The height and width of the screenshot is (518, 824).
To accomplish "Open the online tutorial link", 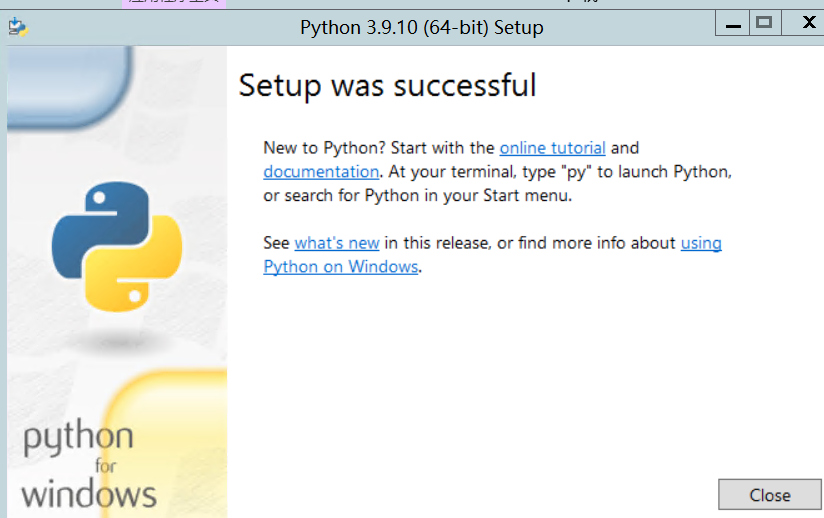I will point(552,148).
